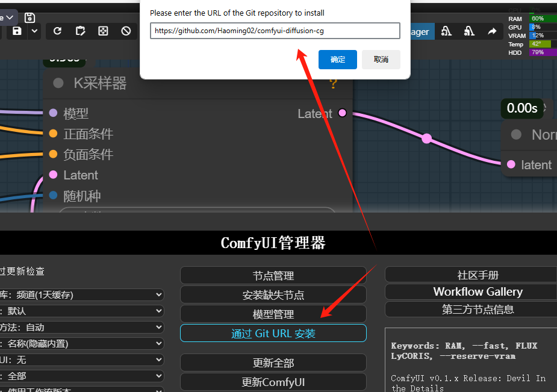Screen dimensions: 557x392
Task: Click the reset view four-arrows icon
Action: click(103, 31)
